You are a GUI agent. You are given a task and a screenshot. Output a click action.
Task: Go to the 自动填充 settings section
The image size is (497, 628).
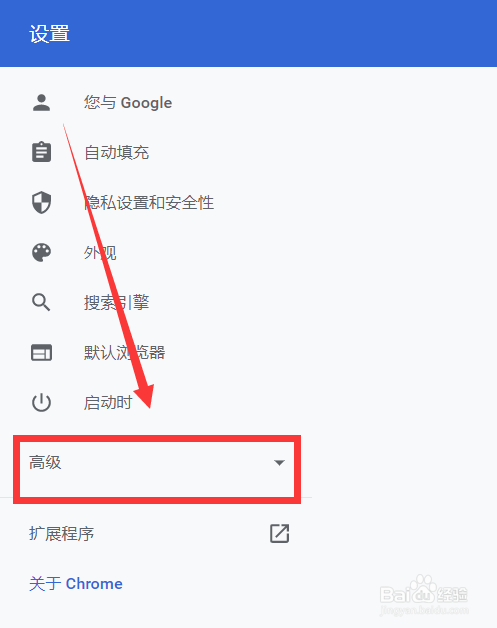(x=117, y=152)
